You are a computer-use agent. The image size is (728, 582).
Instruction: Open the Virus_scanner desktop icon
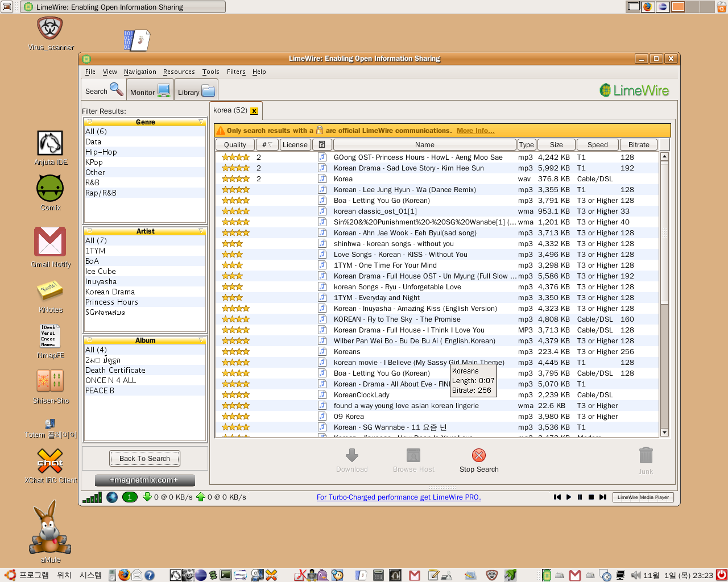coord(50,34)
